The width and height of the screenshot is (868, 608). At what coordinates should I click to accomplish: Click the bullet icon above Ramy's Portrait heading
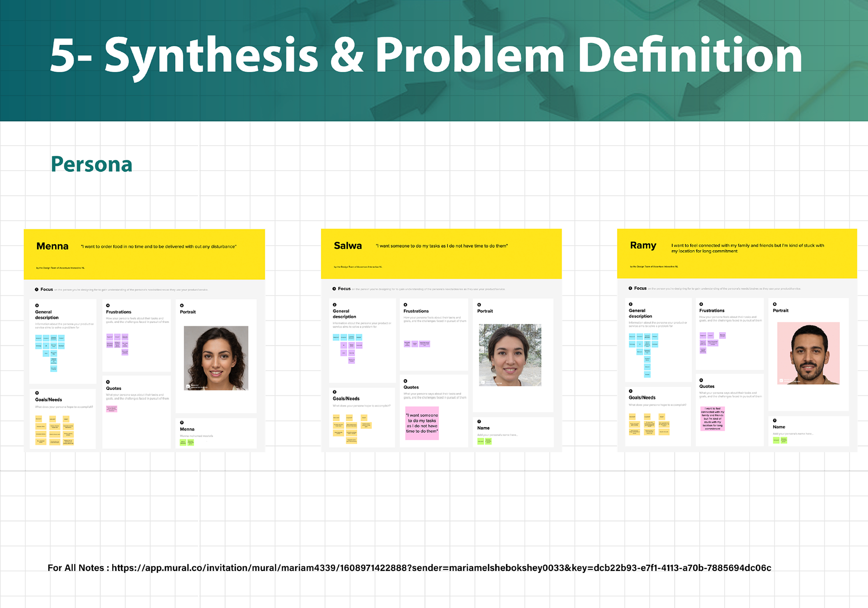[x=775, y=304]
